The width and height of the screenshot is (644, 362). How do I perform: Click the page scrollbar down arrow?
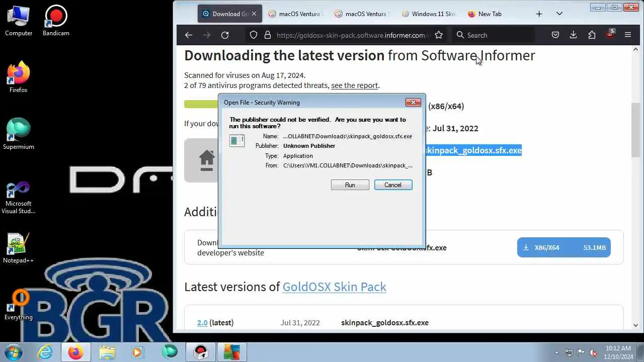[x=635, y=325]
